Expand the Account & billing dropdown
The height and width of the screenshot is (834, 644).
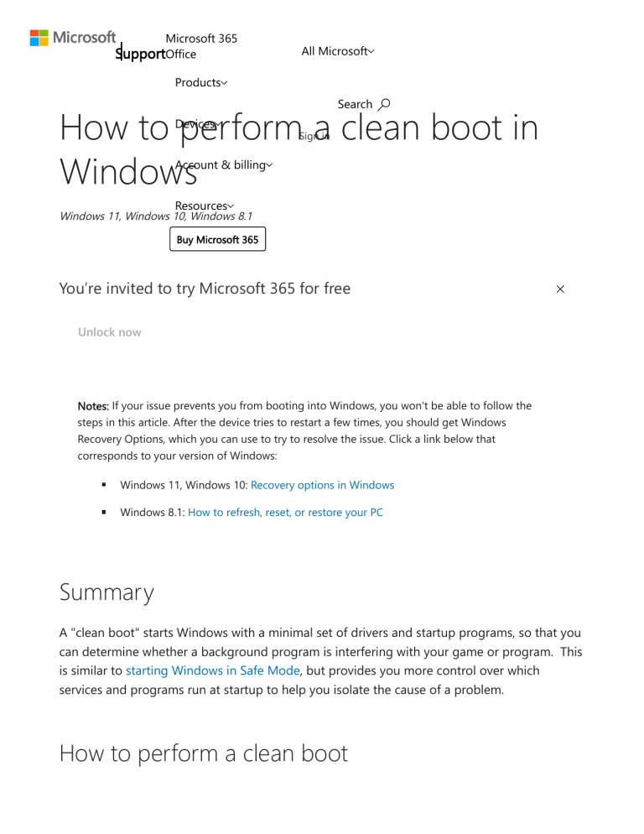pos(223,164)
